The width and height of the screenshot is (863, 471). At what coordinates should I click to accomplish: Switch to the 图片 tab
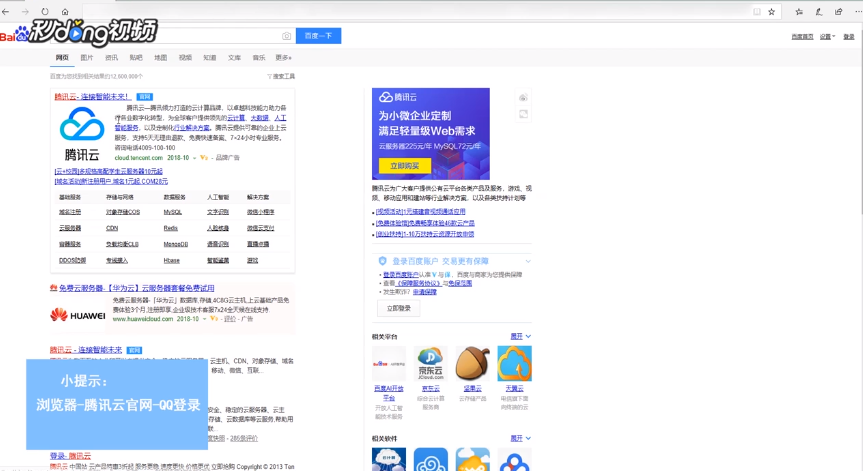coord(87,57)
